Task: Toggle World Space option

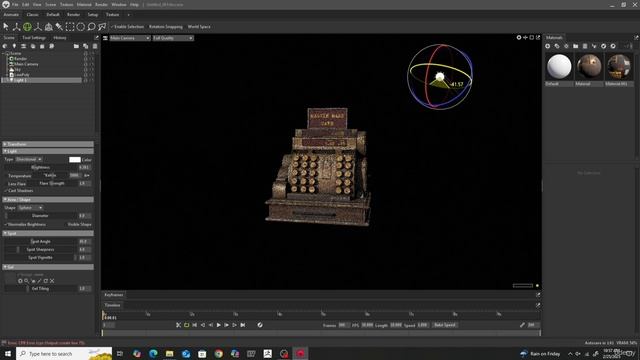Action: 199,27
